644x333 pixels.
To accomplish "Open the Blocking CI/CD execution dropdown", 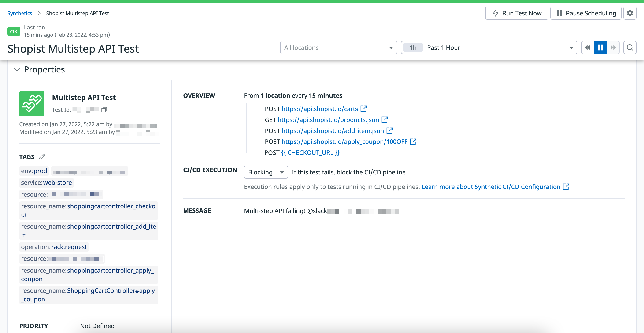I will tap(266, 172).
